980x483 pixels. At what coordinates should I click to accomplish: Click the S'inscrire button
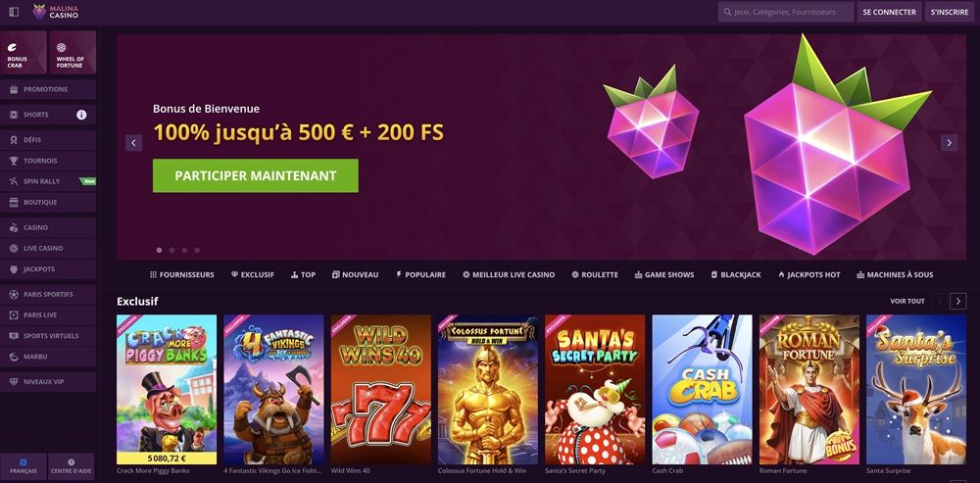[950, 12]
